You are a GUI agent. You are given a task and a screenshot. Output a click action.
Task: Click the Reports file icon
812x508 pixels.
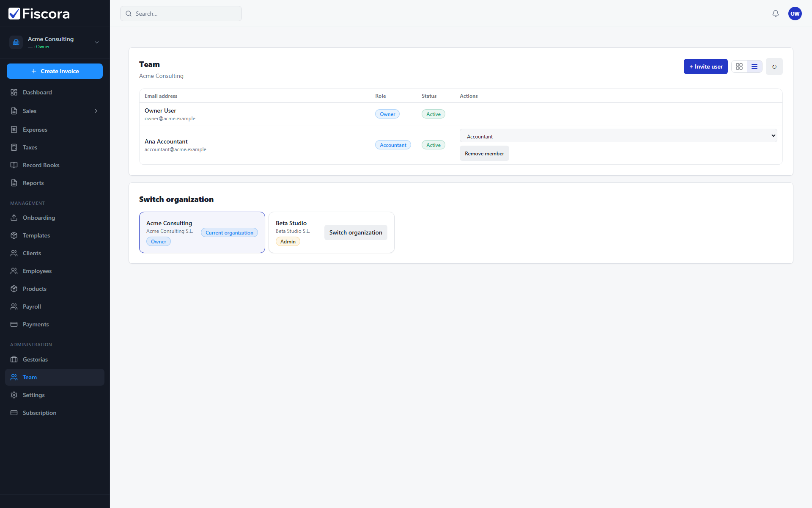coord(14,183)
